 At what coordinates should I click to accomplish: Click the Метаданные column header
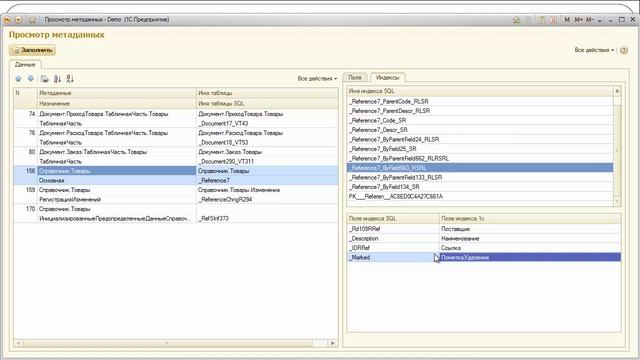pos(117,93)
